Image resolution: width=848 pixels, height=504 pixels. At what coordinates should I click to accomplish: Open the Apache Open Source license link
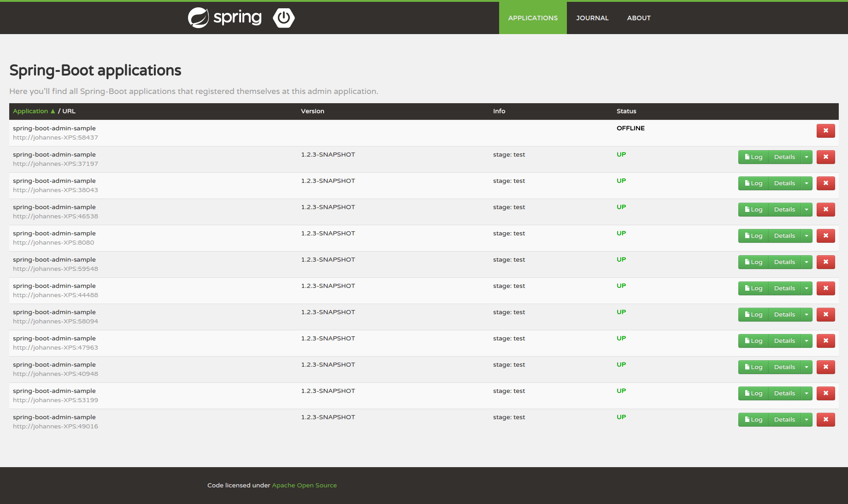[x=304, y=485]
